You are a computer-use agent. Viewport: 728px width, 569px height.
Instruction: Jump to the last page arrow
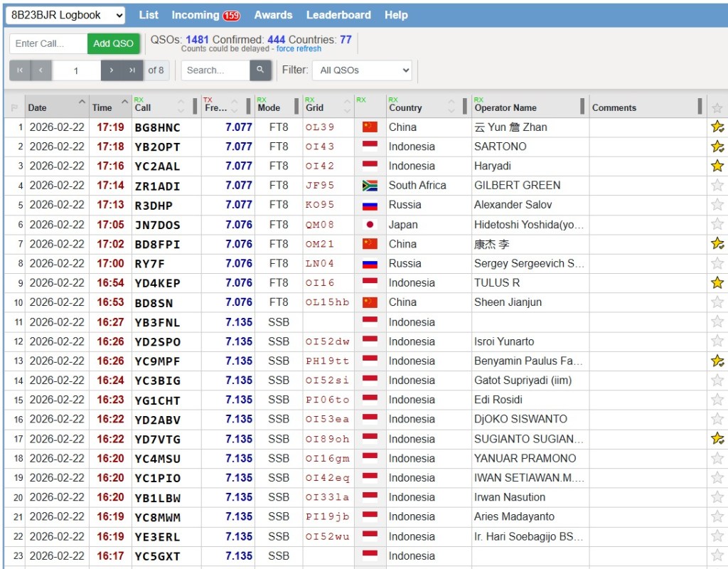132,70
